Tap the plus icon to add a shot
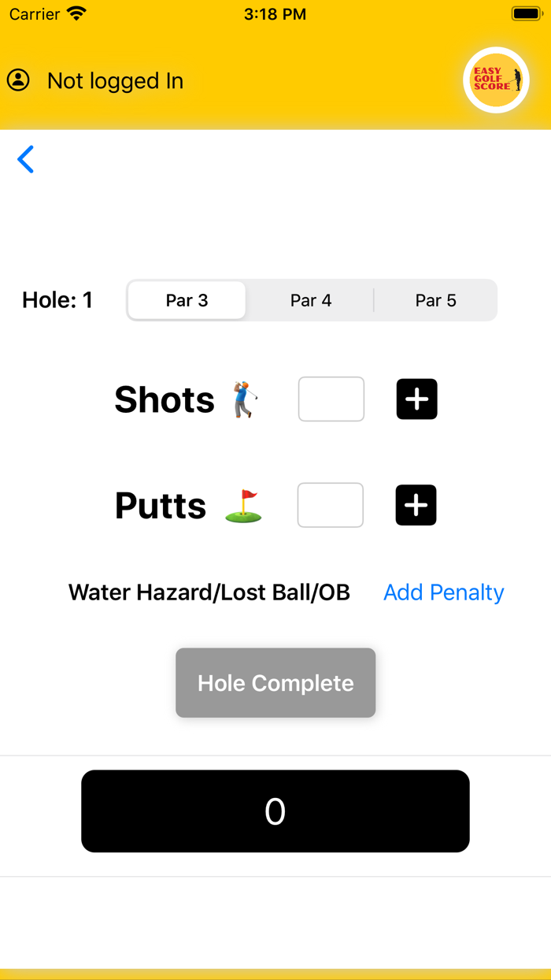551x980 pixels. pyautogui.click(x=416, y=399)
